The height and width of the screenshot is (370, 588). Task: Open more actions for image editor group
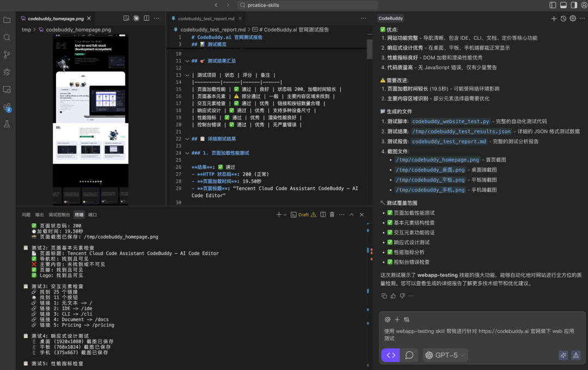click(x=157, y=18)
